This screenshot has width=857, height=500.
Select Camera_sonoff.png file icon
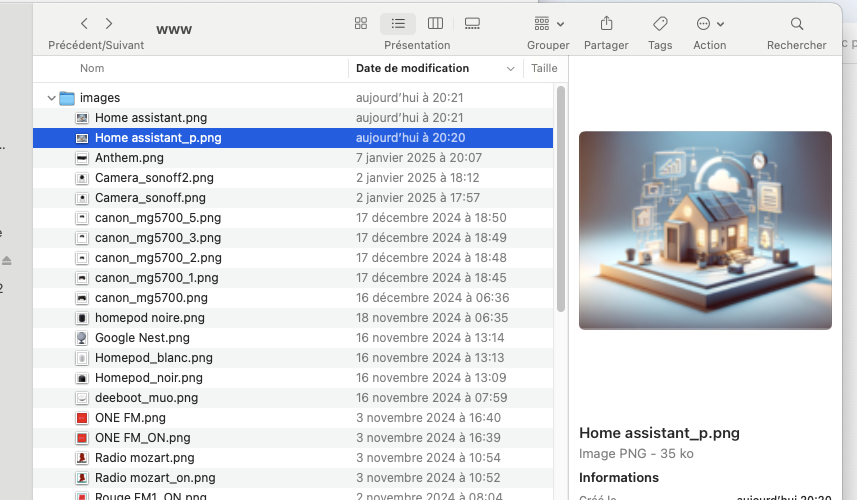coord(82,198)
